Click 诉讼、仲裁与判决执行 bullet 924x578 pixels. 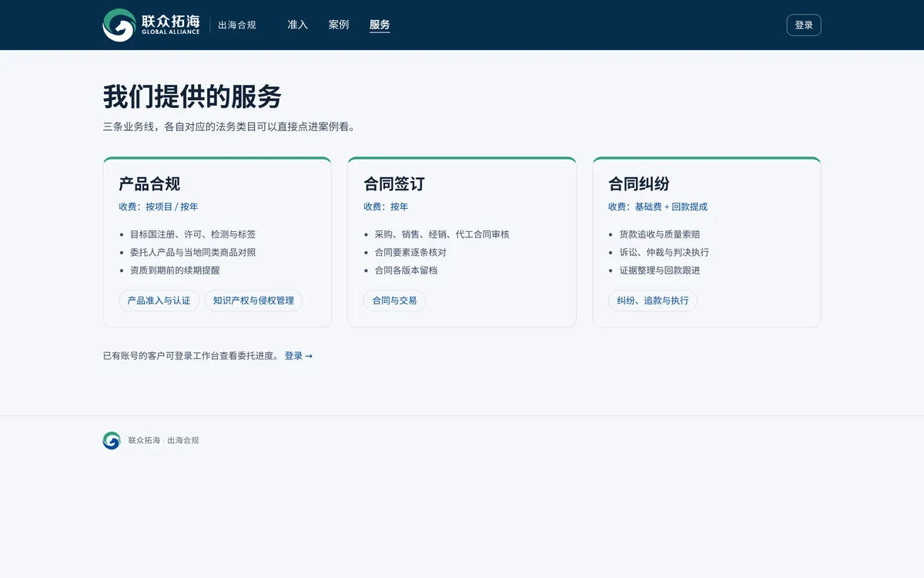(665, 252)
